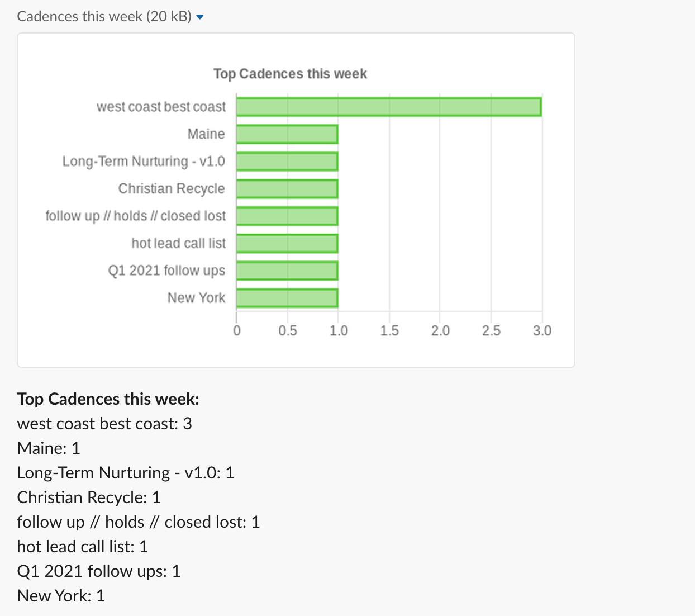Click the New York bar in chart
The height and width of the screenshot is (616, 695).
(x=287, y=298)
